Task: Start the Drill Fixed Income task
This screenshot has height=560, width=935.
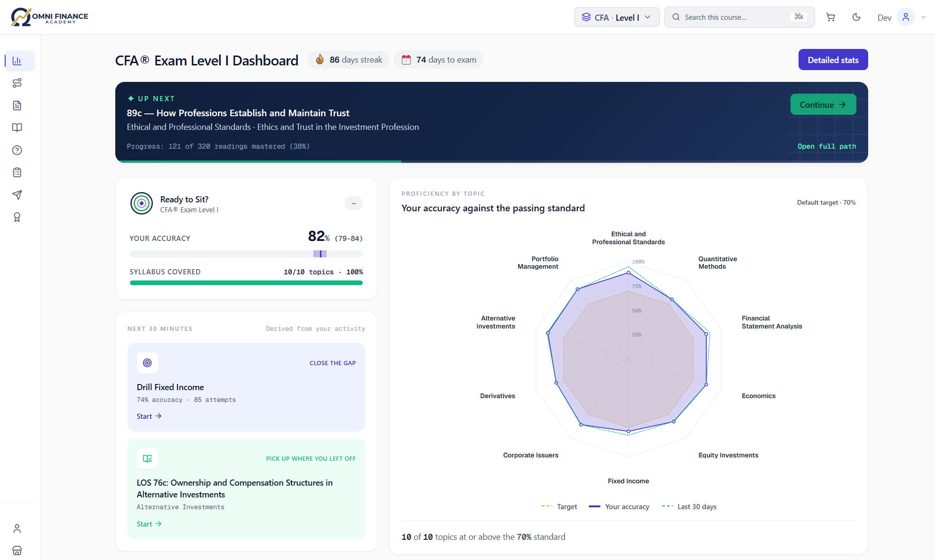Action: 149,416
